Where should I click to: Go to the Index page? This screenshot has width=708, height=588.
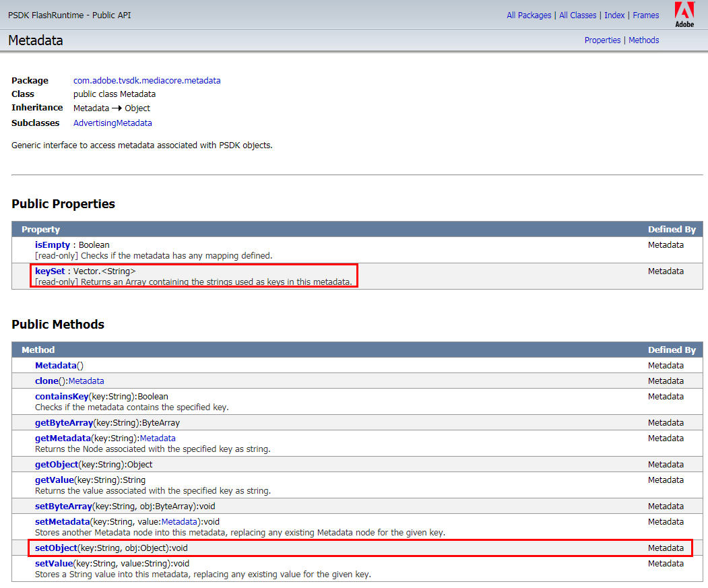[614, 15]
